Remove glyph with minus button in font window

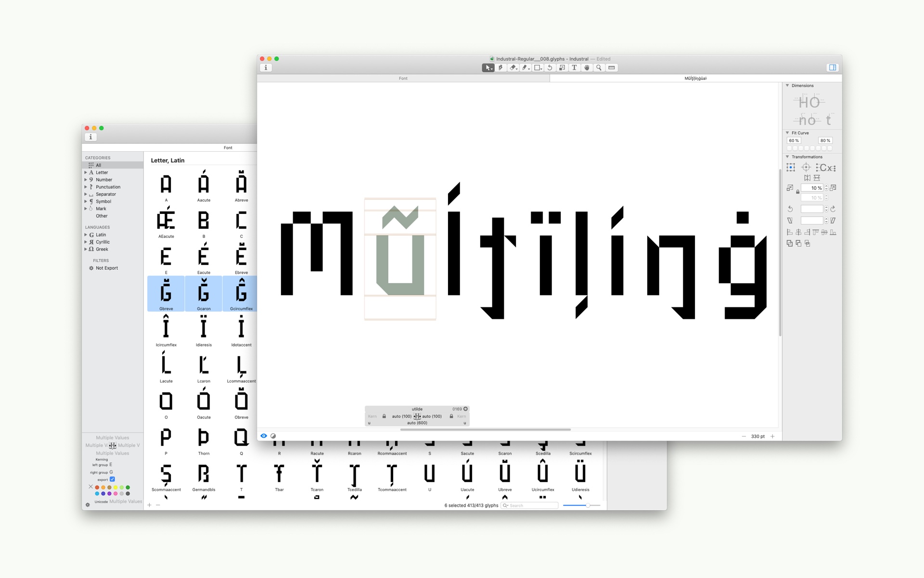158,505
